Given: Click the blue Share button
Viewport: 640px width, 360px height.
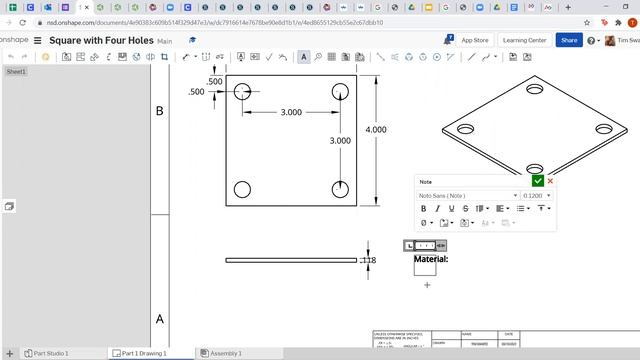Looking at the screenshot, I should 569,40.
